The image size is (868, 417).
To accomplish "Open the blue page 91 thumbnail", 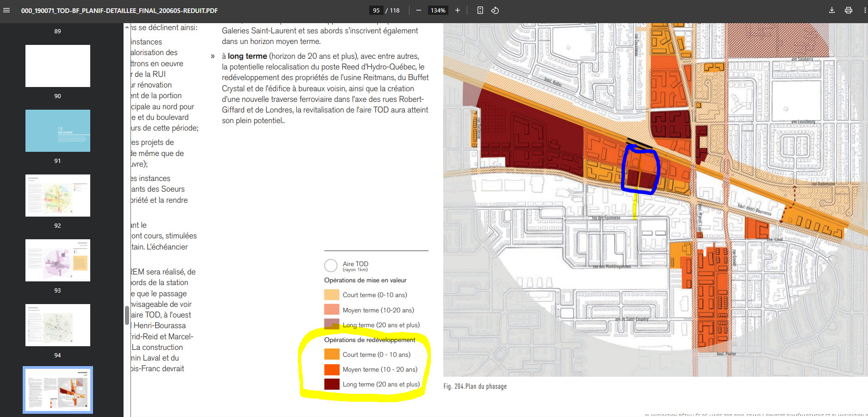I will [58, 131].
